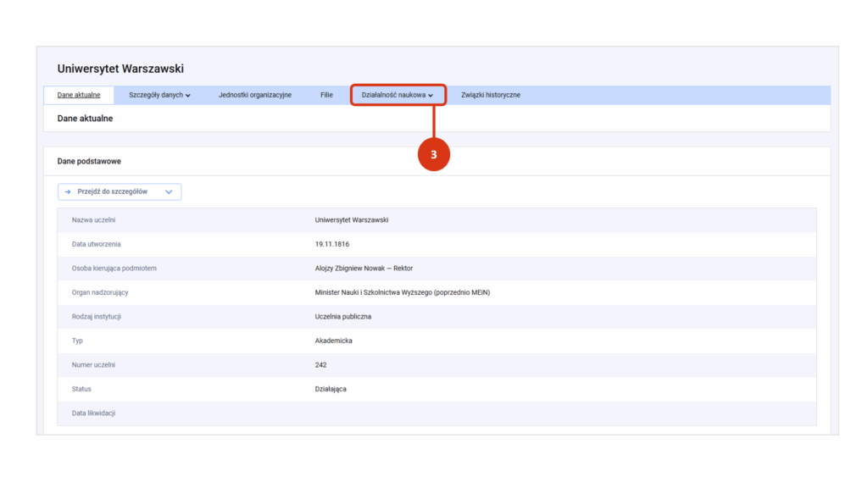Switch to the Dane aktualne tab
This screenshot has height=488, width=868.
coord(79,95)
